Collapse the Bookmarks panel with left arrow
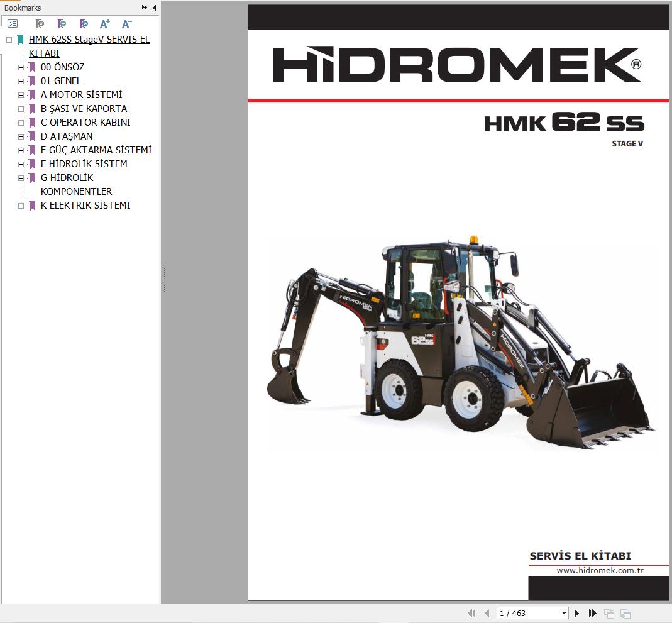The width and height of the screenshot is (672, 623). [x=155, y=8]
